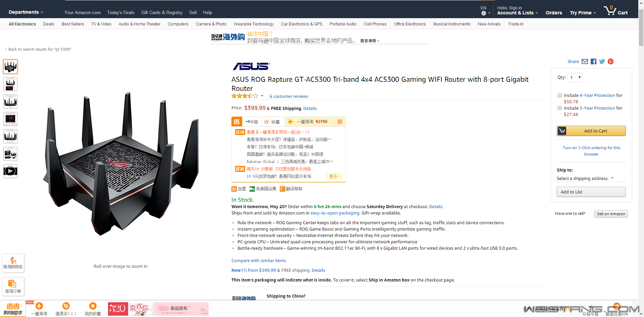
Task: Expand the shipping address selector
Action: [585, 178]
